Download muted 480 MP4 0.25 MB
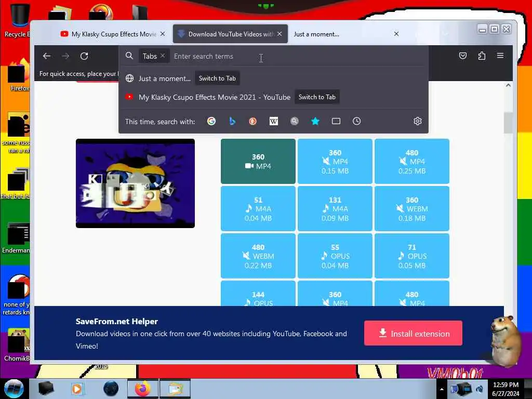Screen dimensions: 532x399 click(412, 161)
